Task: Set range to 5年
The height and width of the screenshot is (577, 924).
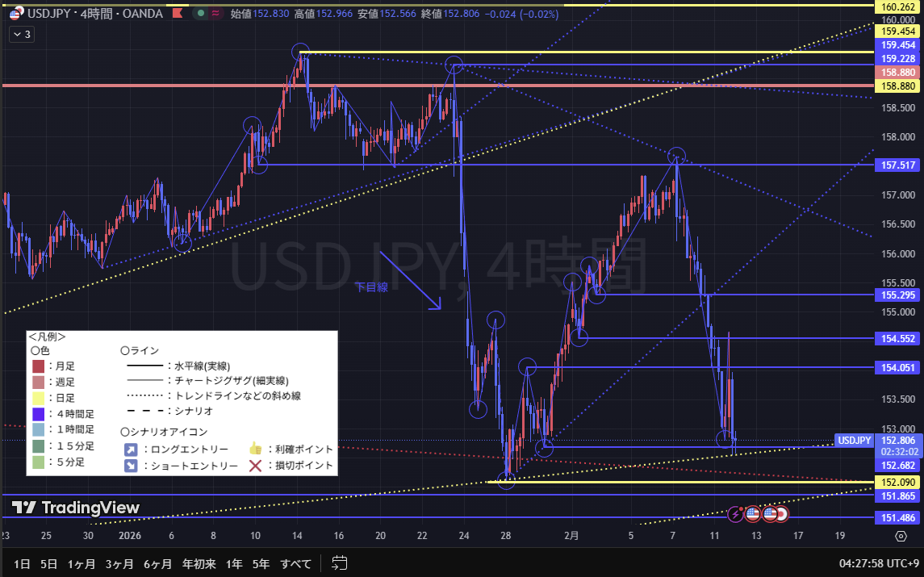Action: pyautogui.click(x=261, y=562)
